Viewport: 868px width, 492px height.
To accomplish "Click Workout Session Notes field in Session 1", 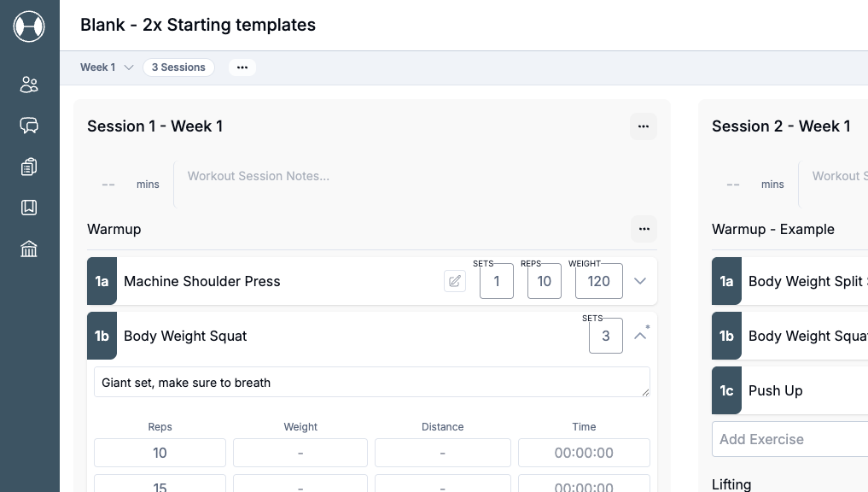I will 415,184.
